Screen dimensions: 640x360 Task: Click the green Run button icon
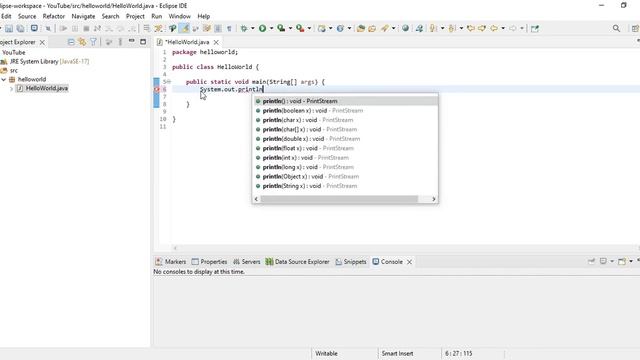point(262,28)
